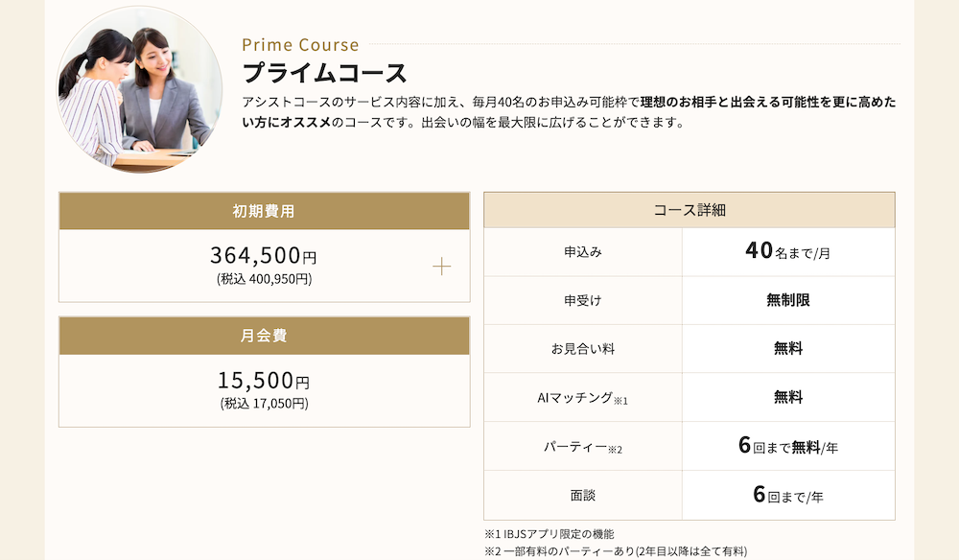Select the お見合い料 row label
The image size is (959, 560).
pyautogui.click(x=583, y=349)
